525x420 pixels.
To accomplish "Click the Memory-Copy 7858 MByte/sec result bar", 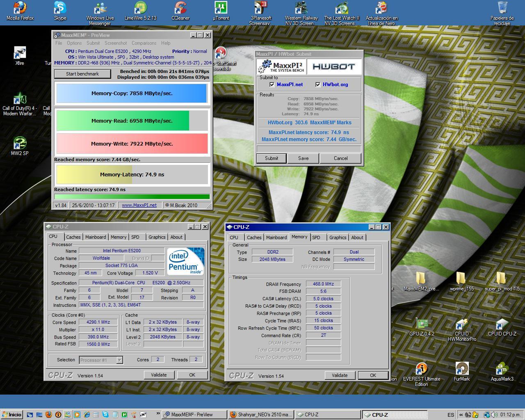I will 132,94.
